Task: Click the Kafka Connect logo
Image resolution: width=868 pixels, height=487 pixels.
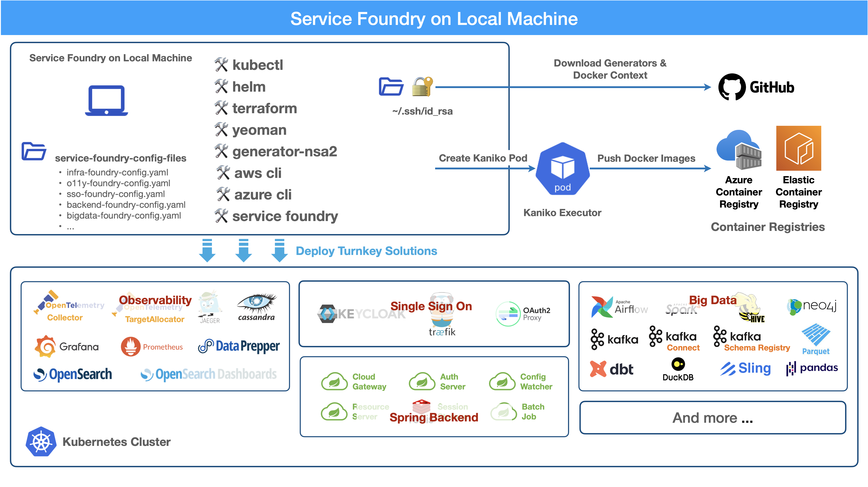Action: tap(674, 339)
